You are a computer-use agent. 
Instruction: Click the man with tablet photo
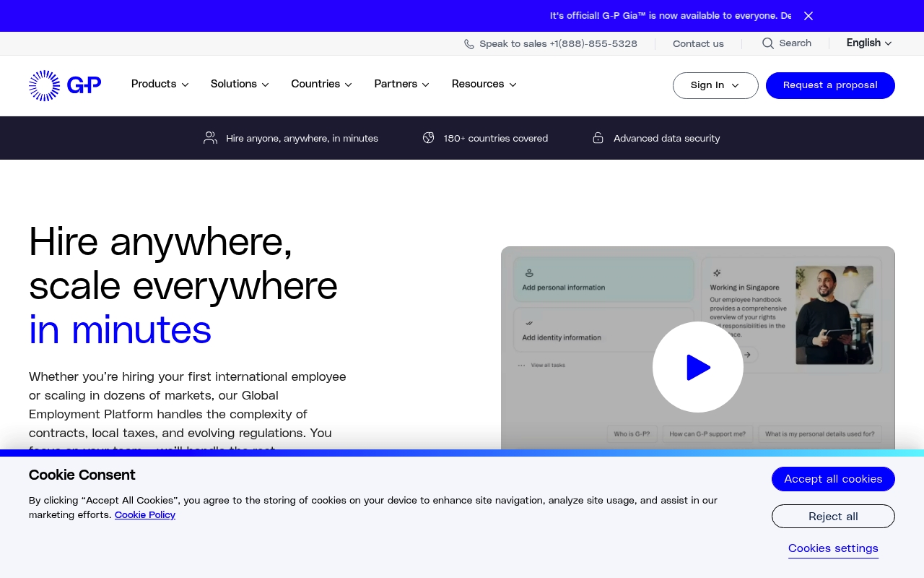tap(834, 315)
